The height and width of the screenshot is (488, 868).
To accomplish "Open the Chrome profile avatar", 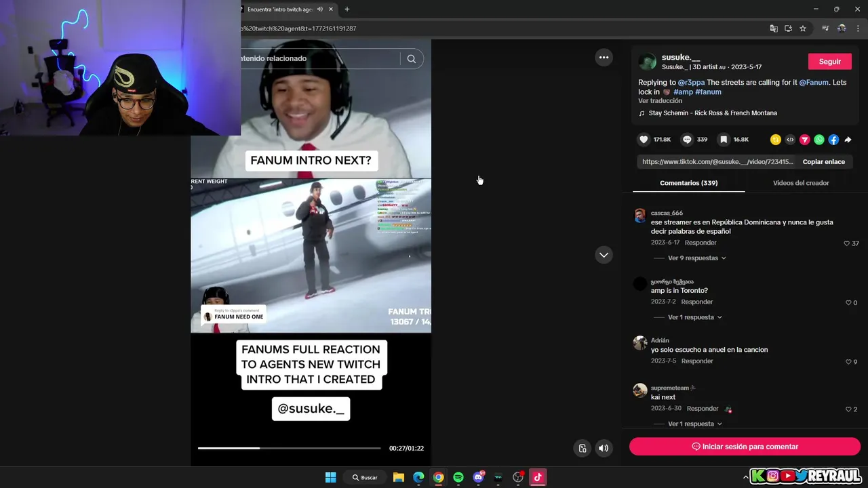I will 842,28.
